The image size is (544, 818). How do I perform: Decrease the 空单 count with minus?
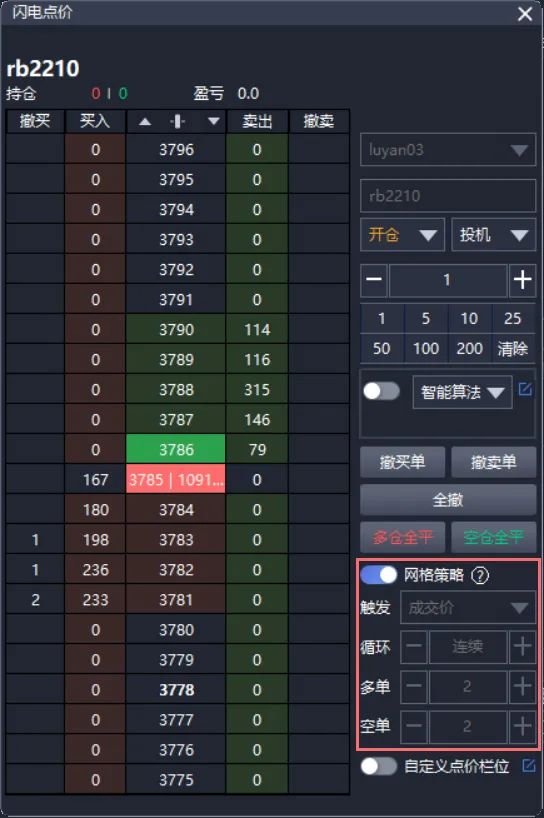(x=414, y=726)
